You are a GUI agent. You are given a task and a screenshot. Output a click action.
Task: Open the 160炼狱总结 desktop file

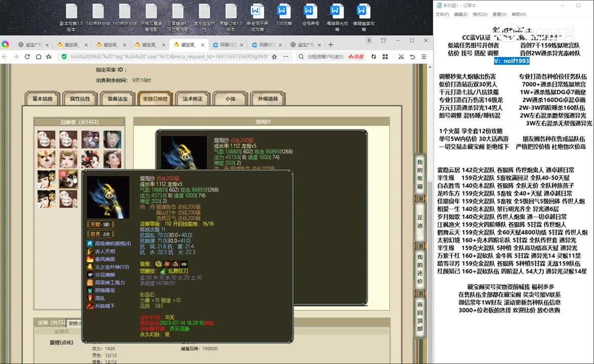point(124,15)
